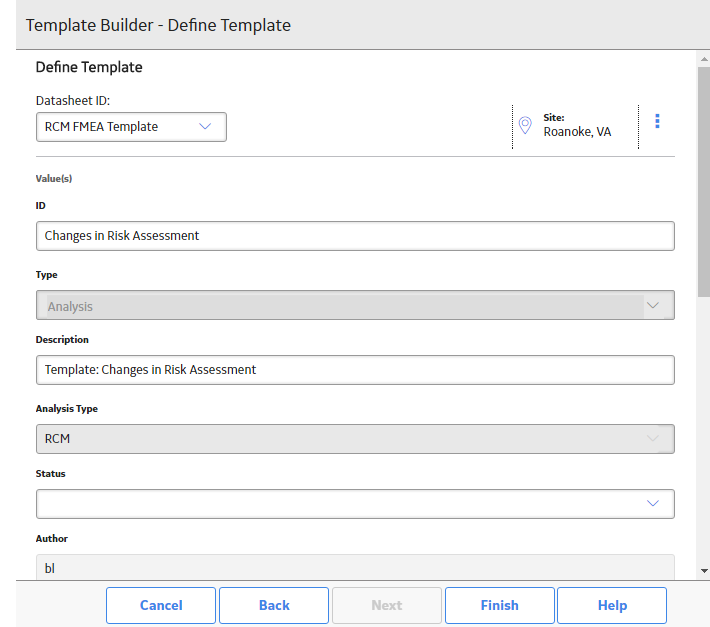Click the Define Template heading
Screen dimensions: 710x627
(x=89, y=67)
